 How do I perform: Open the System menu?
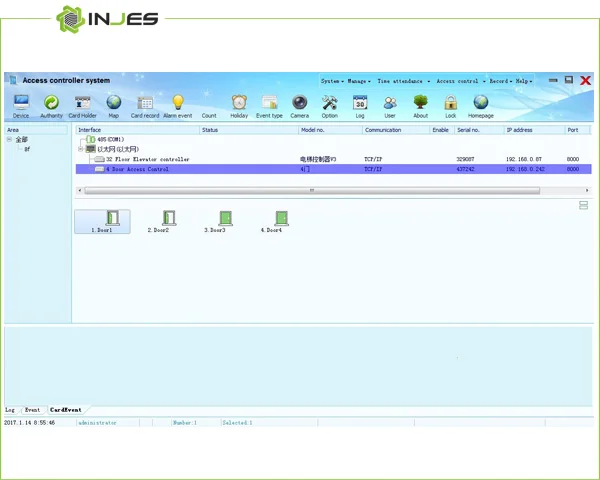point(332,81)
